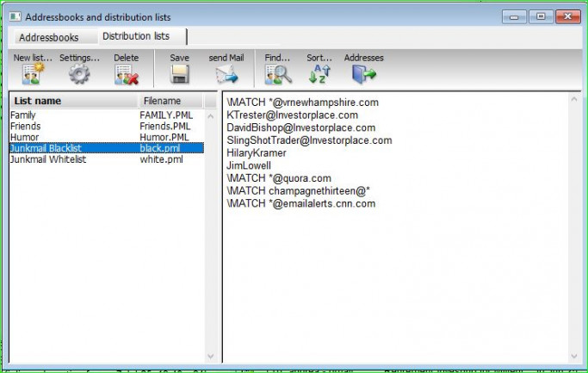This screenshot has height=373, width=588.
Task: Click the send Mail envelope icon
Action: click(x=226, y=74)
